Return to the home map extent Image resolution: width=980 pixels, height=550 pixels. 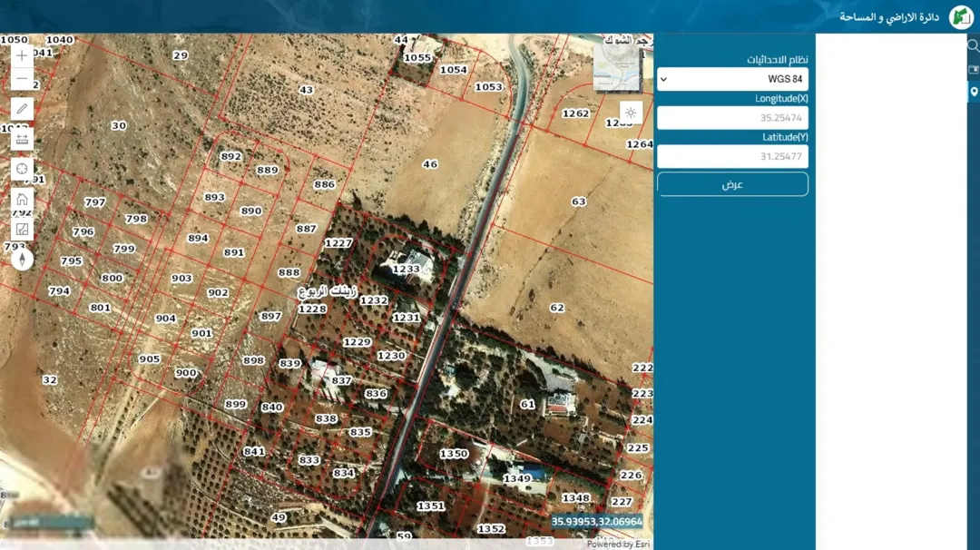tap(22, 199)
